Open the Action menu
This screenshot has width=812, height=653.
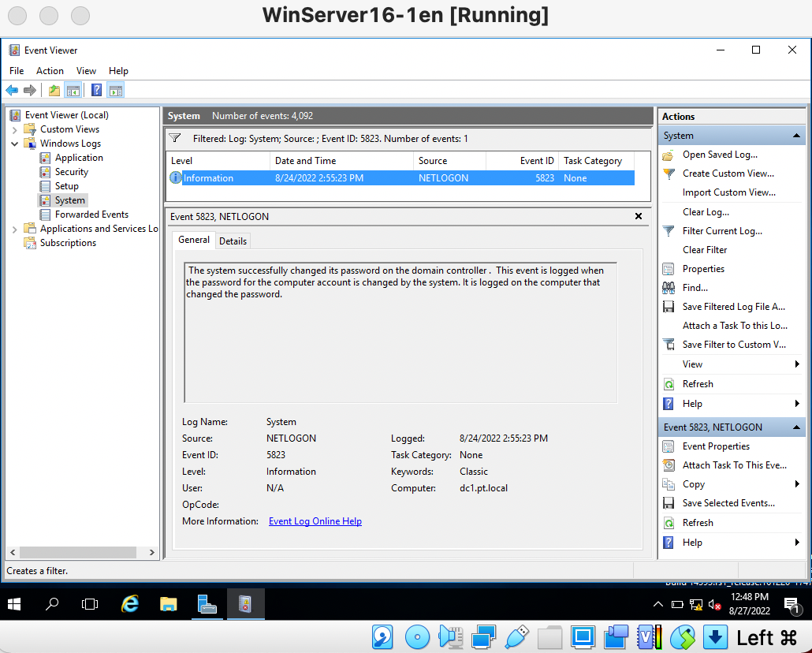pyautogui.click(x=50, y=71)
